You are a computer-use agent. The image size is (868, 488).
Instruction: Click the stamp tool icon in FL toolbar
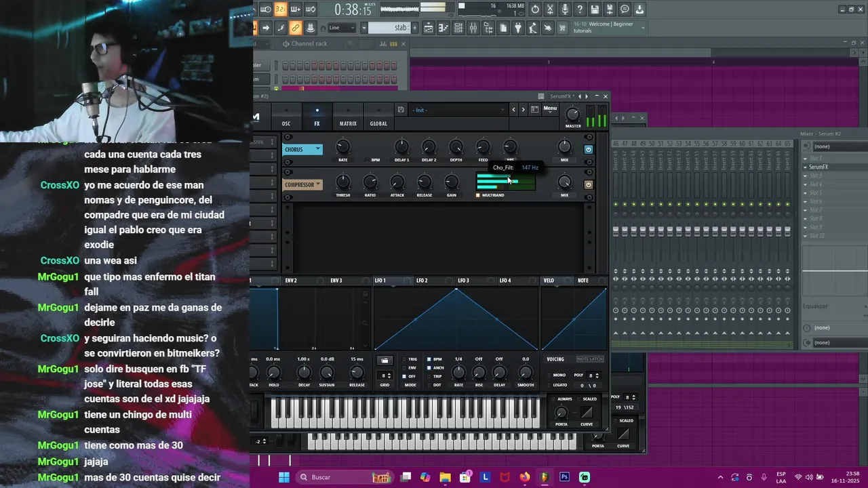click(x=311, y=28)
